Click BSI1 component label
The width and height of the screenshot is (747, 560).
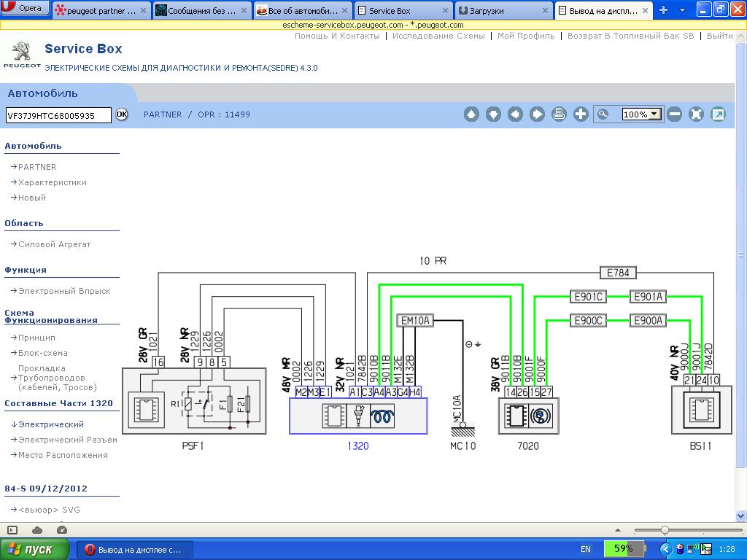(x=700, y=446)
